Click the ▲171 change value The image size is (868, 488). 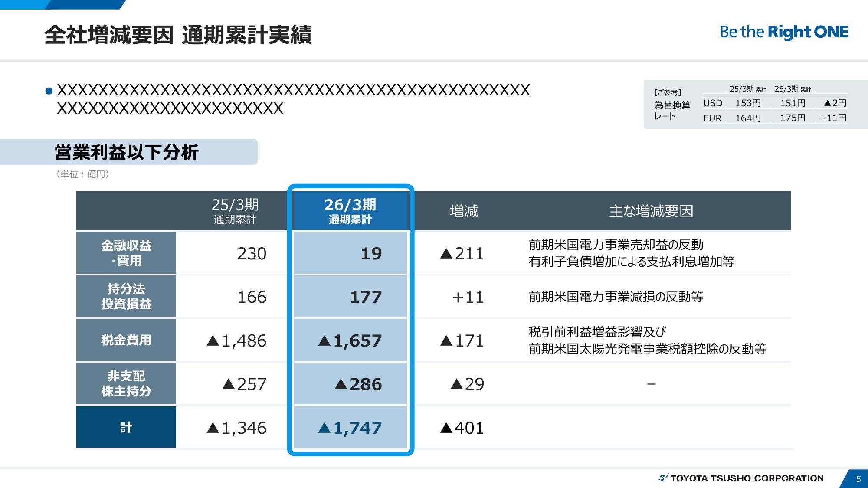(462, 341)
